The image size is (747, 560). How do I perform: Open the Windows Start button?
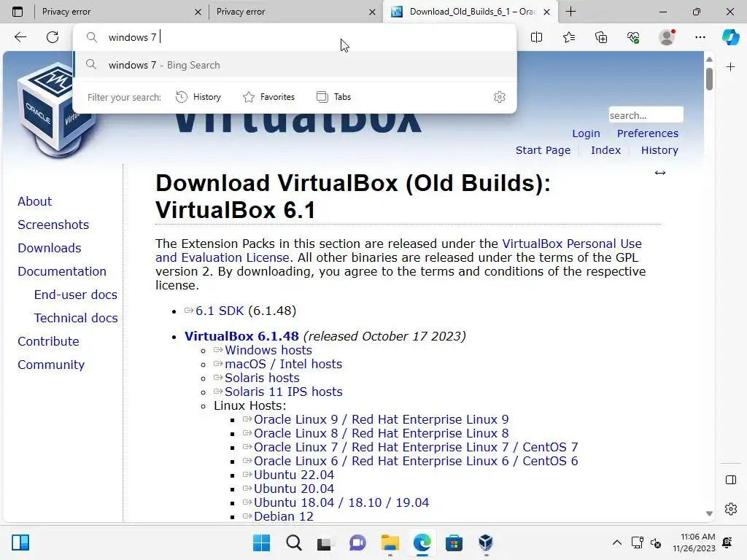pyautogui.click(x=262, y=542)
